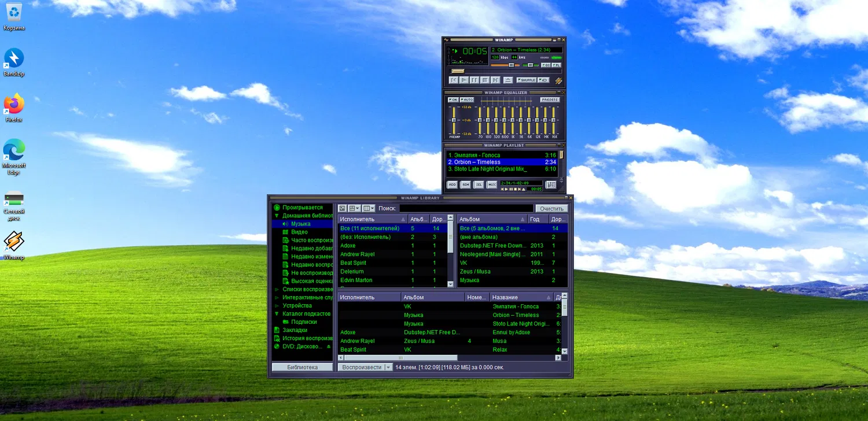Open the playlist LIST OPTS menu
Viewport: 868px width, 421px height.
(551, 185)
